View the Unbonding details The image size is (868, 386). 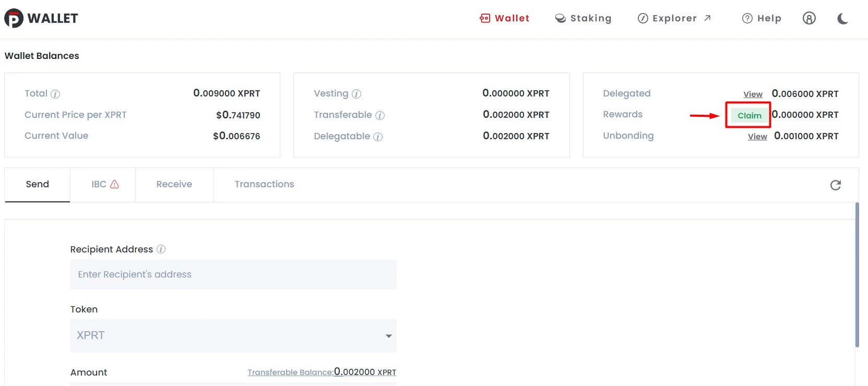(757, 136)
